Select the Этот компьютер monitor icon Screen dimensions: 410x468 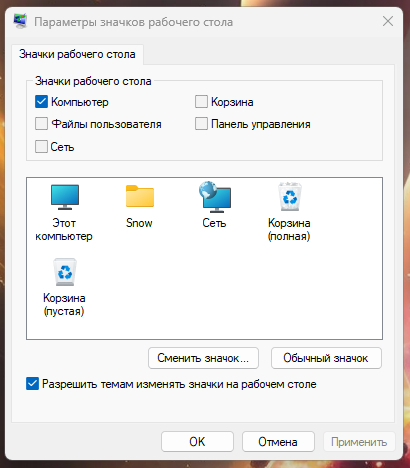65,197
